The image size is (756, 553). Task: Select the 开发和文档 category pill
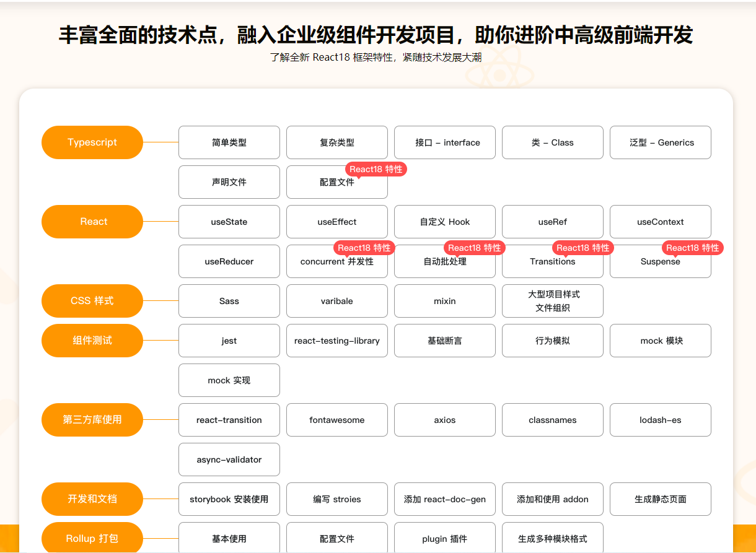[92, 499]
